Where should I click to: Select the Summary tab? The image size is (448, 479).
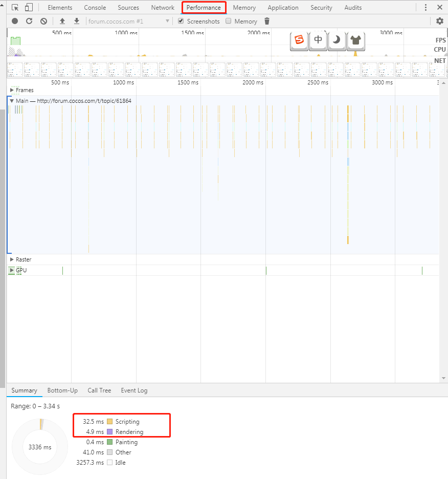[x=24, y=390]
